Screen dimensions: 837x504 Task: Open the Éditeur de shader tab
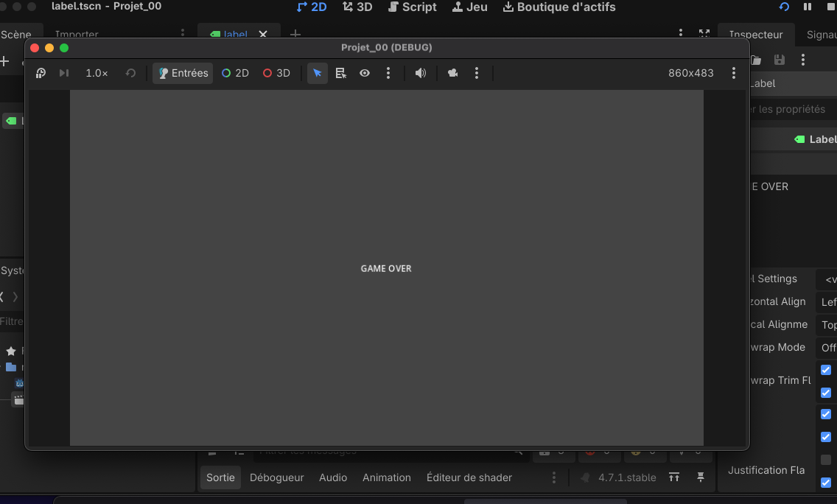pyautogui.click(x=469, y=477)
